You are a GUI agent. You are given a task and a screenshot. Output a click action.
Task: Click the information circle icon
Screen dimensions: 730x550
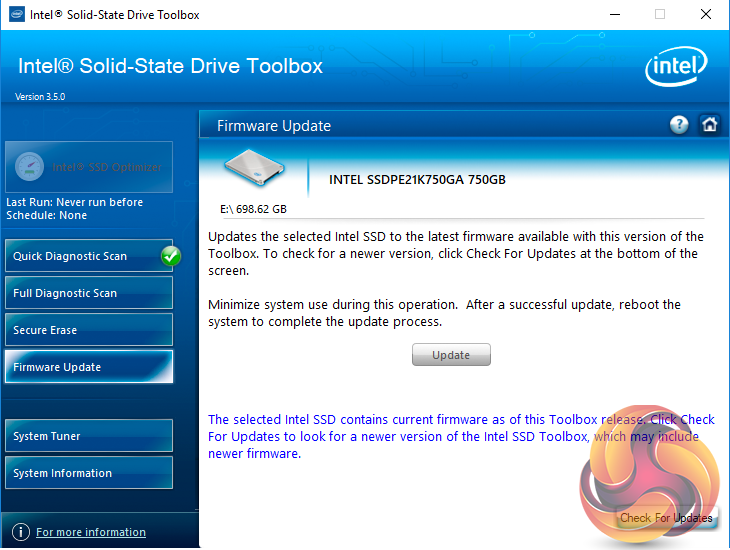pos(20,532)
